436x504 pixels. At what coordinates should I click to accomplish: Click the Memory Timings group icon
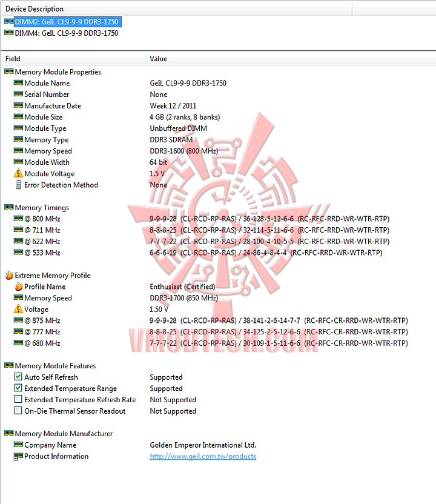8,207
